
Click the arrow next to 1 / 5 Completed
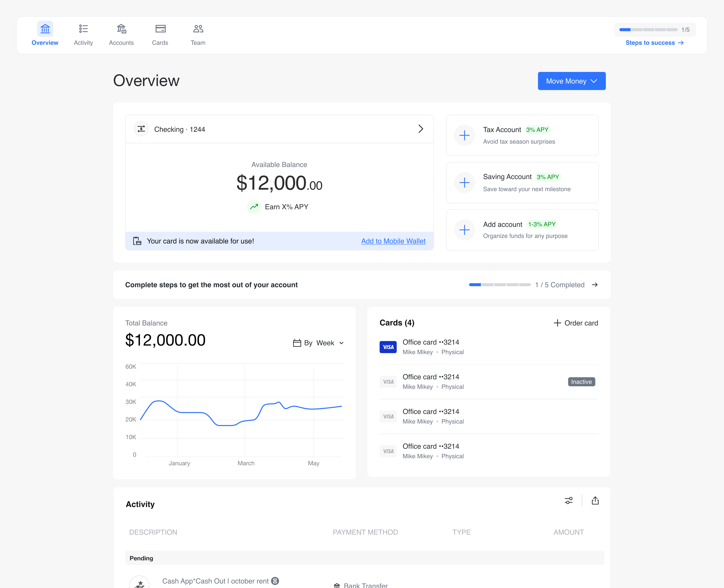pyautogui.click(x=595, y=285)
